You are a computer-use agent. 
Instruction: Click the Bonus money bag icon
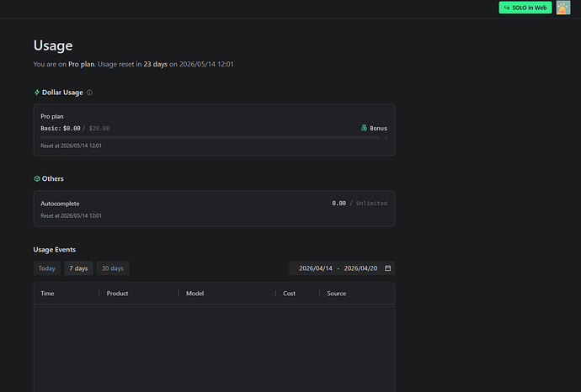click(x=364, y=128)
